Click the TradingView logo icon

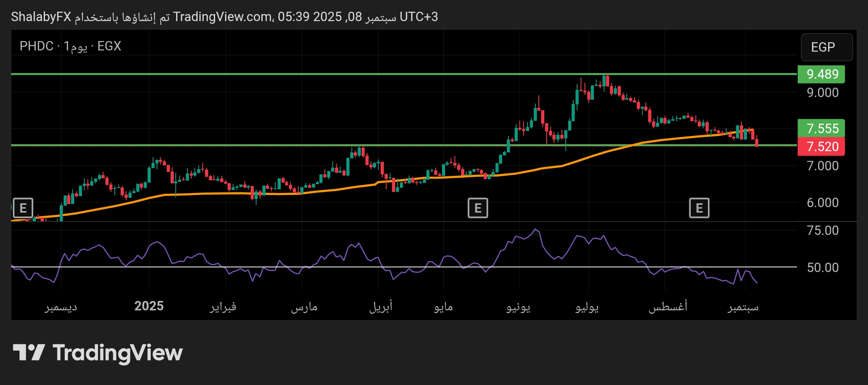[29, 353]
